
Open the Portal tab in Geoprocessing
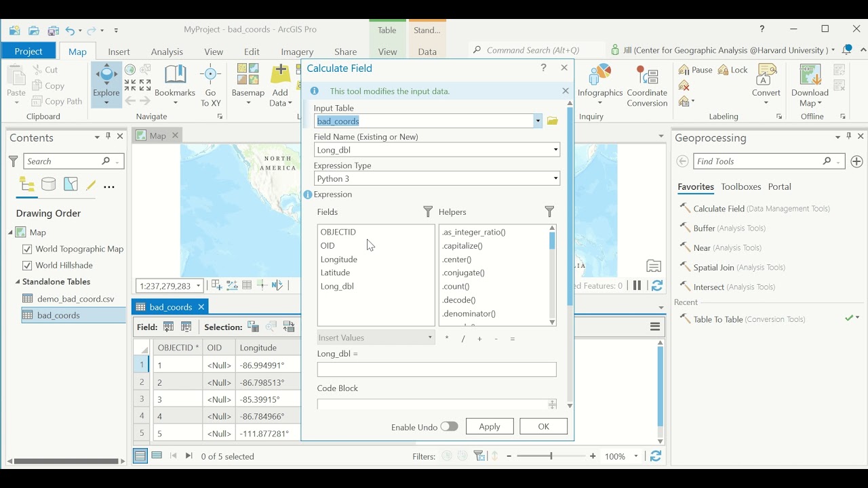[x=779, y=186]
